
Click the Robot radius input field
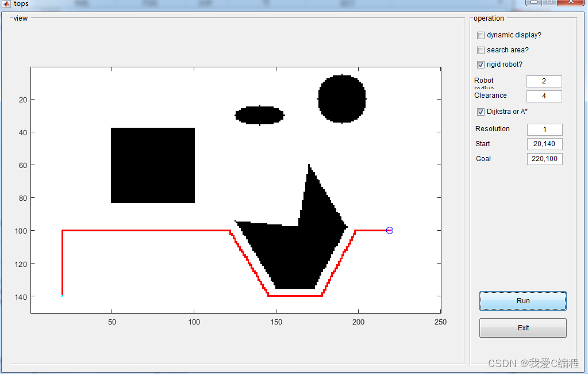(544, 82)
